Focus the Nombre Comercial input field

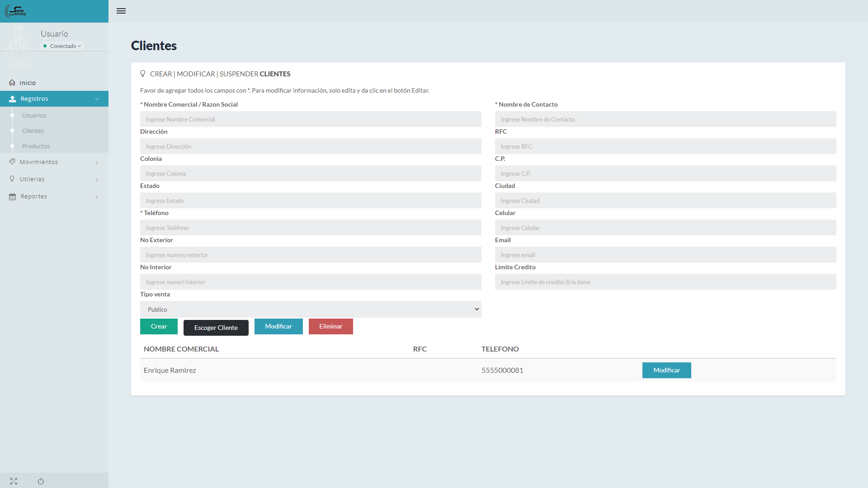[x=311, y=119]
